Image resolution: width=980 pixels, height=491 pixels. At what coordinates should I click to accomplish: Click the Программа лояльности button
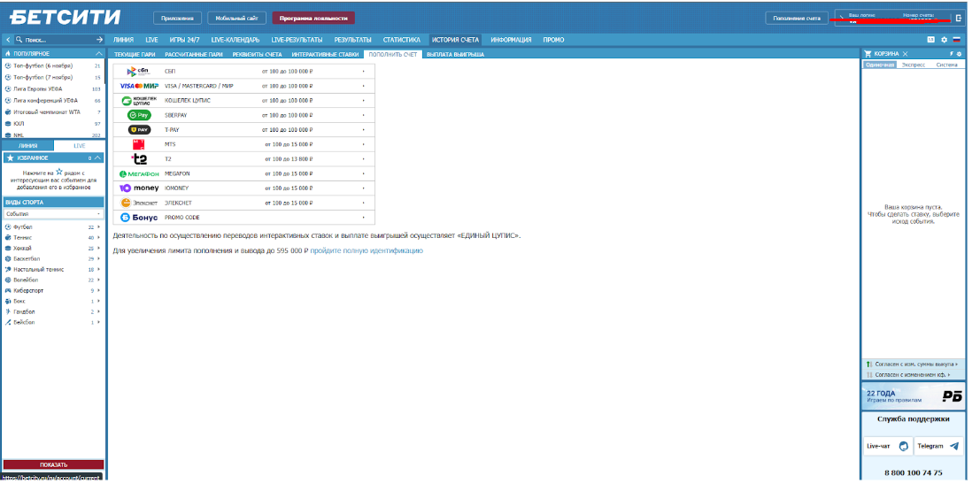313,18
